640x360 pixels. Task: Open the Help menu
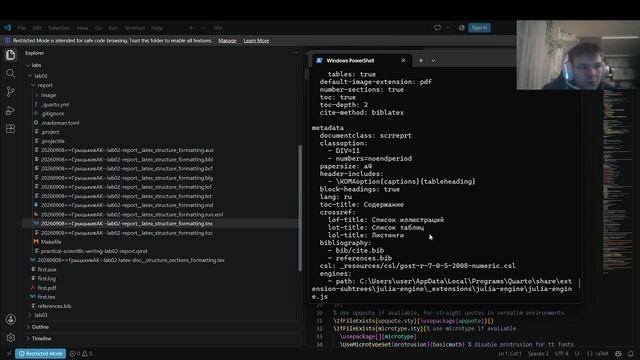pos(157,28)
